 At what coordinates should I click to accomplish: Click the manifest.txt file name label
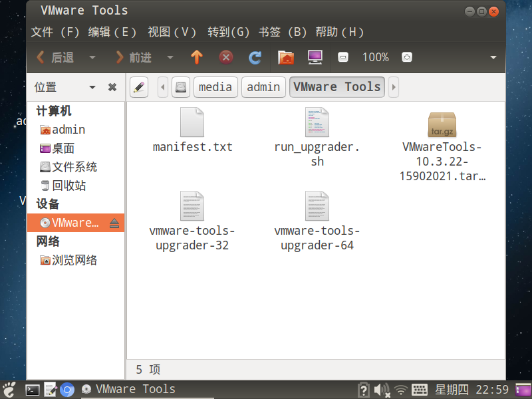(192, 147)
